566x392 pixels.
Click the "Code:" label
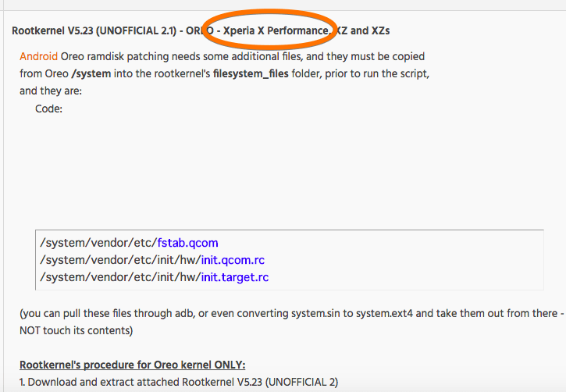coord(48,109)
